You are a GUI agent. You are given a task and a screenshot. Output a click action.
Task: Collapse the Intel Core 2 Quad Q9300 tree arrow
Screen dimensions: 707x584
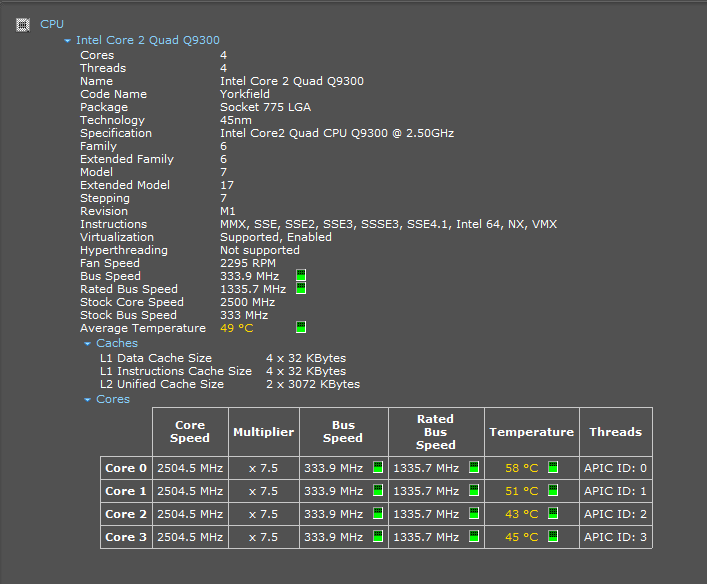(68, 41)
